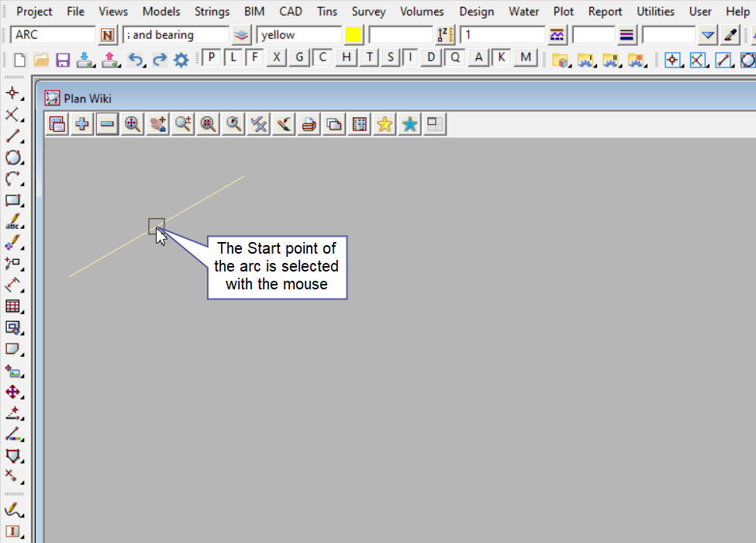Click the print icon in Plan view toolbar
The image size is (756, 543).
pos(309,124)
